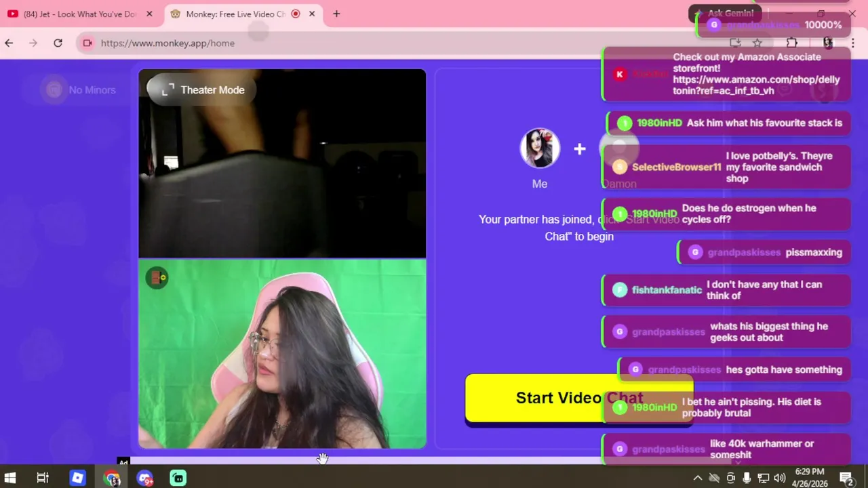Open Task View on the taskbar

pyautogui.click(x=42, y=478)
